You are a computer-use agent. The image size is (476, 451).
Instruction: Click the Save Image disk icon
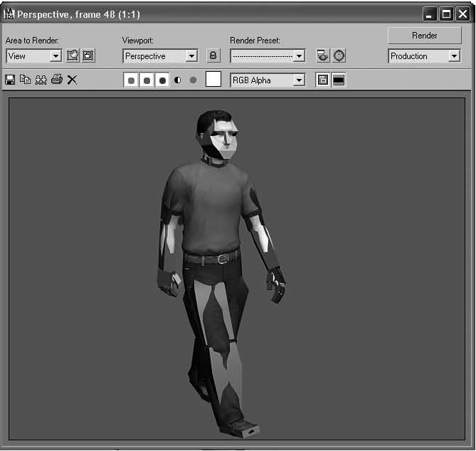[10, 80]
